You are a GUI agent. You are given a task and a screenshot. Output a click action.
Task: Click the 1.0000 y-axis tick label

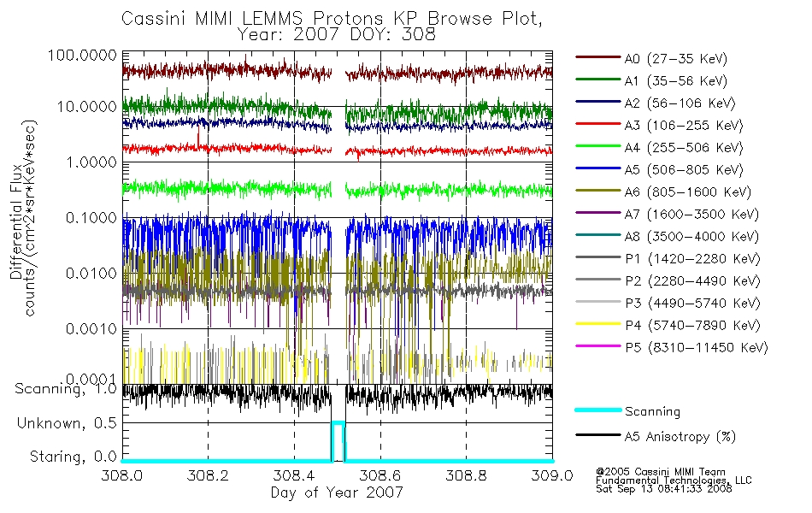(91, 162)
